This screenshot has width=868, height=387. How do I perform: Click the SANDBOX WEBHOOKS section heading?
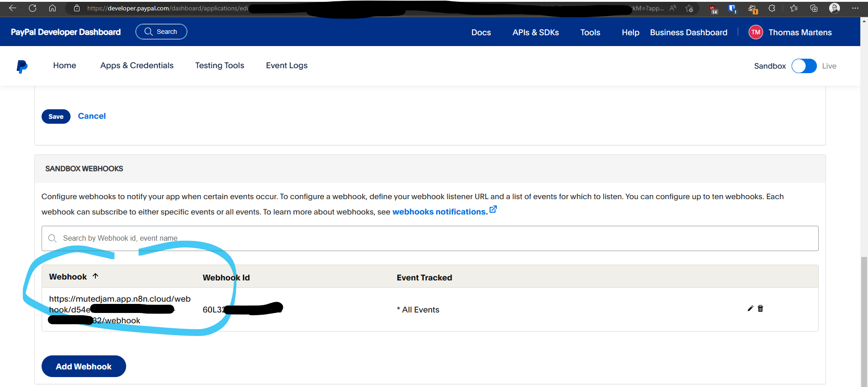click(84, 168)
